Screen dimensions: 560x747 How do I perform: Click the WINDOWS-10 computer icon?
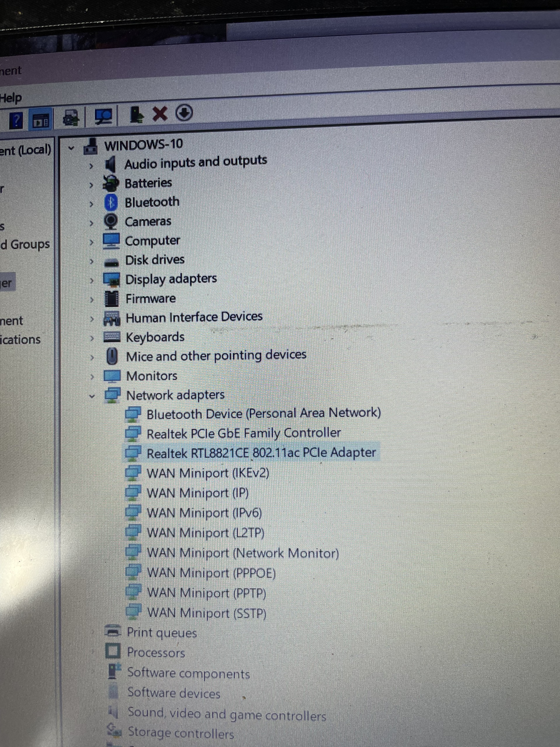[90, 146]
